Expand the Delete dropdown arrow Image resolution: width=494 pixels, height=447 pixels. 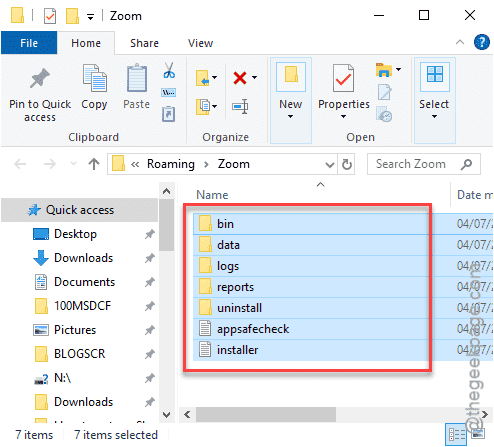click(254, 78)
